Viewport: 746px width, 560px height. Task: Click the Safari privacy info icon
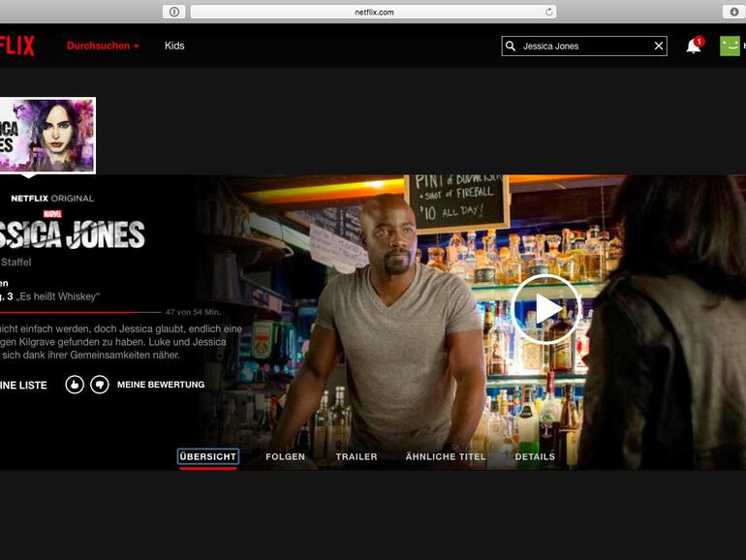[x=174, y=12]
